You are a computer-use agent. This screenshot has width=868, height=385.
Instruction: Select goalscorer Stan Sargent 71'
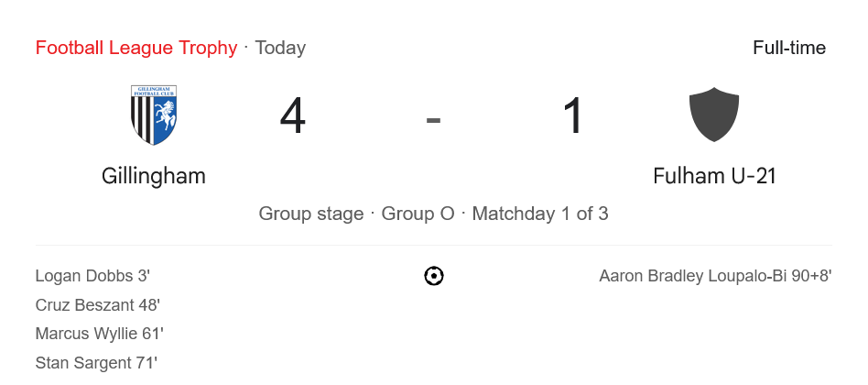[96, 363]
